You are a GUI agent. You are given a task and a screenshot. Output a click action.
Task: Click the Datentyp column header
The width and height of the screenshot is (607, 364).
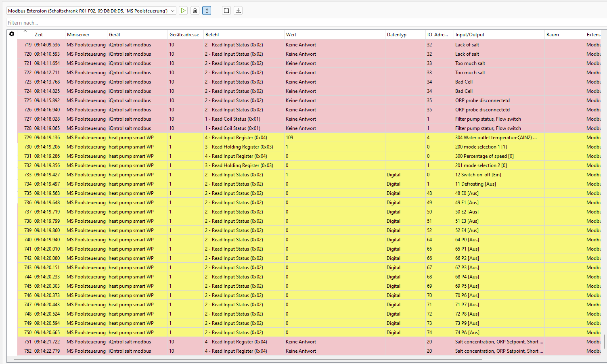click(x=396, y=35)
